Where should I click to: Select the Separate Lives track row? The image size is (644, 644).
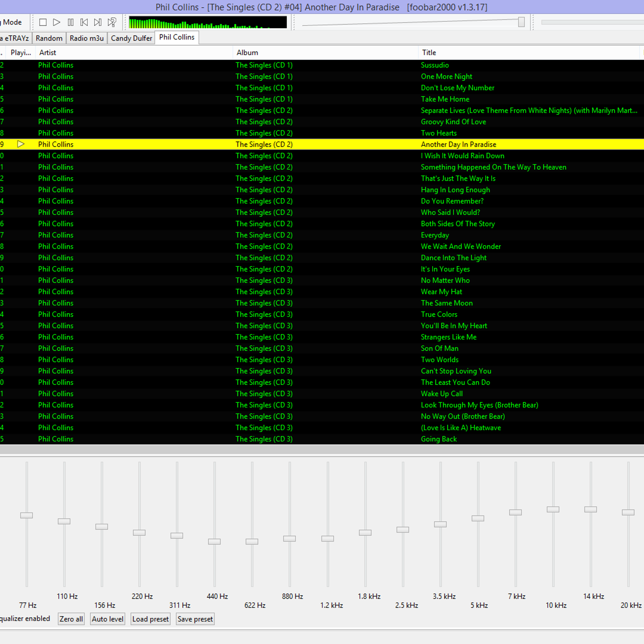click(x=322, y=110)
